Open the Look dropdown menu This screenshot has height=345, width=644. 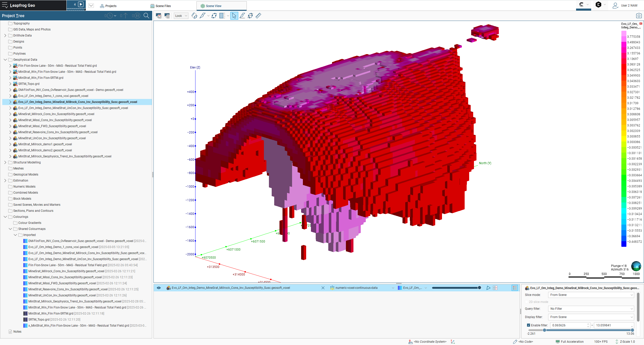click(x=181, y=16)
